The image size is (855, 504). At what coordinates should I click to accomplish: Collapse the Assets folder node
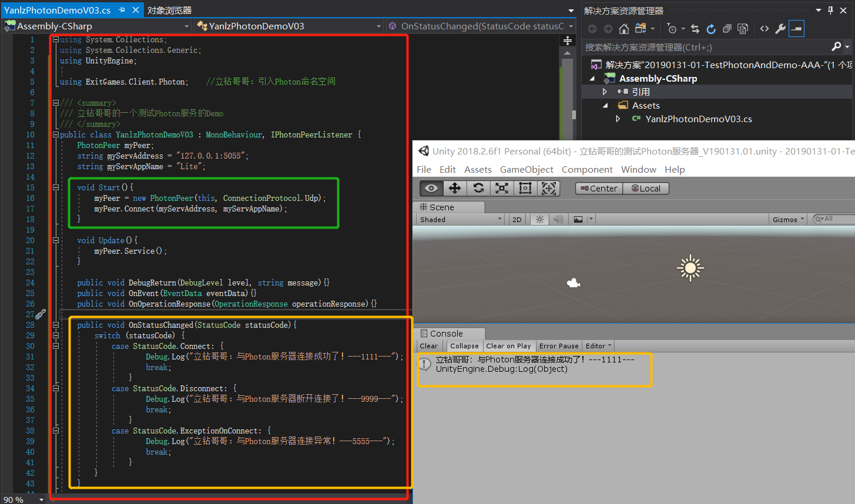[605, 106]
